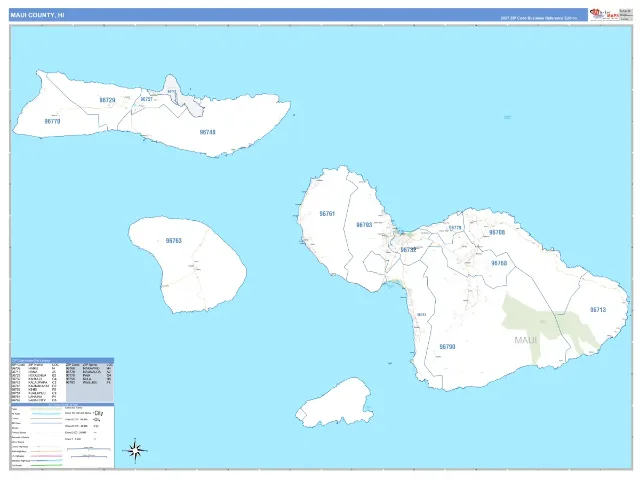Select the 'MAUI COUNTY, HI' title text
Screen dimensions: 640x480
pos(37,15)
